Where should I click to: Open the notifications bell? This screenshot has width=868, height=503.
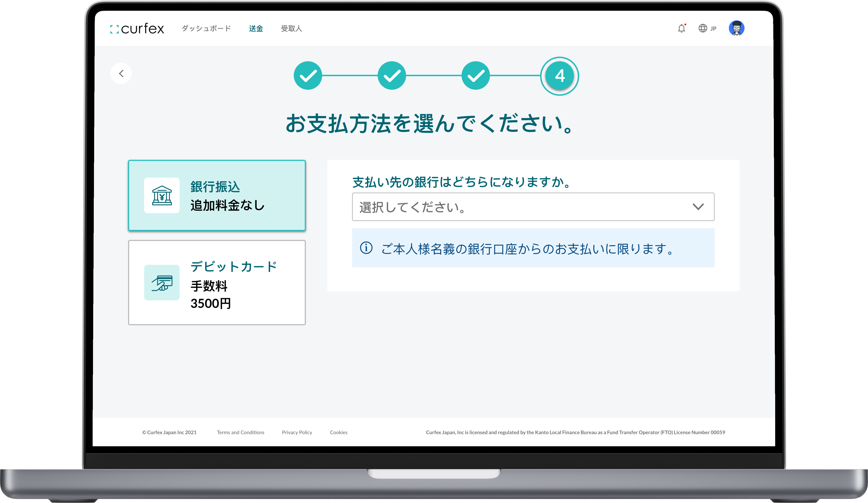point(681,29)
